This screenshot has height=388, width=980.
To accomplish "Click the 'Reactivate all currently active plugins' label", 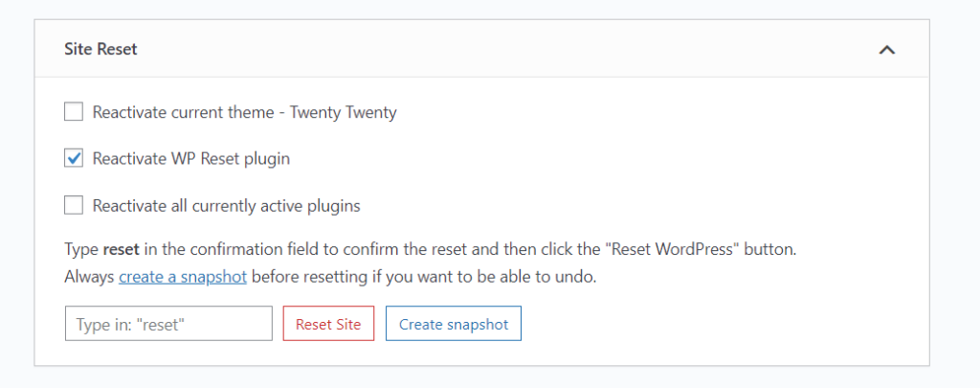I will click(227, 205).
